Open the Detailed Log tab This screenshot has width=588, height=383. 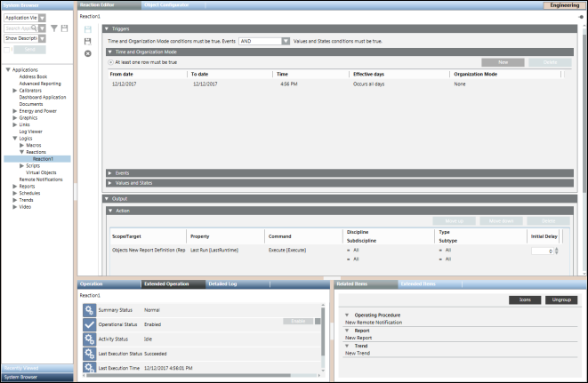point(222,283)
